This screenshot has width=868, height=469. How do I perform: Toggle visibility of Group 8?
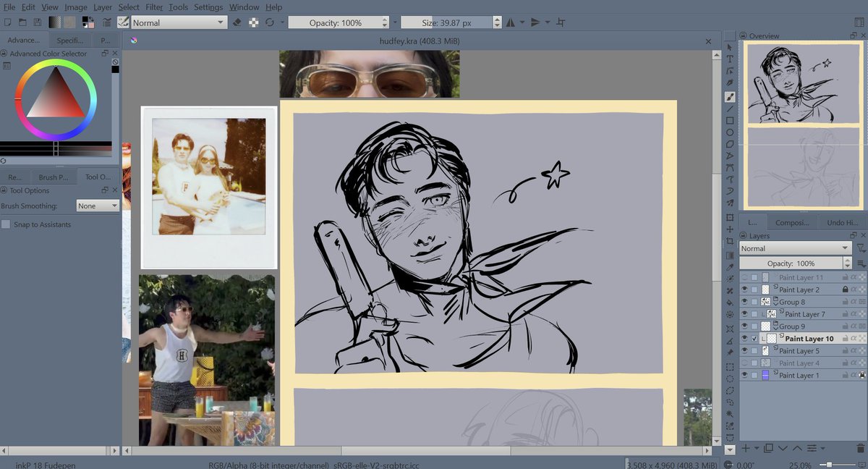(x=744, y=302)
